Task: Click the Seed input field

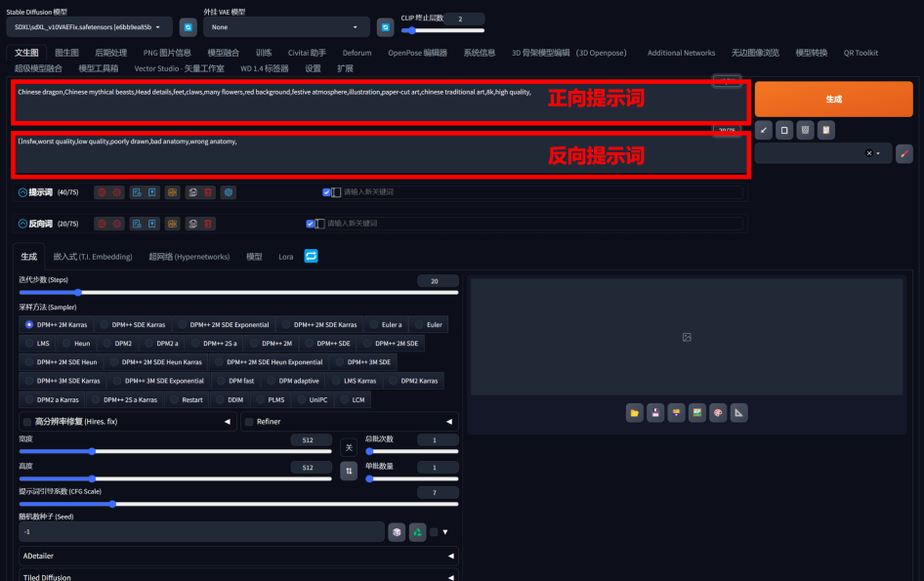Action: 201,532
